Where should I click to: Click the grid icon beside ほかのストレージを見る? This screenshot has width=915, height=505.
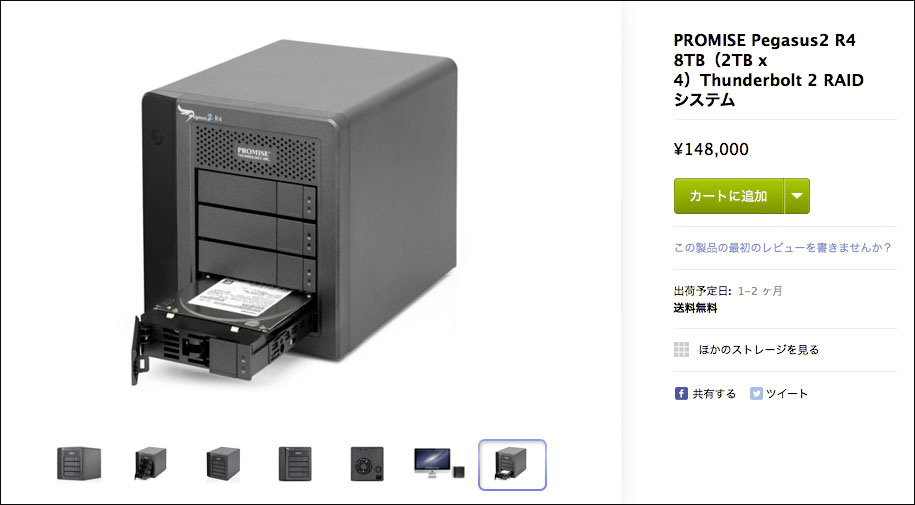click(682, 350)
